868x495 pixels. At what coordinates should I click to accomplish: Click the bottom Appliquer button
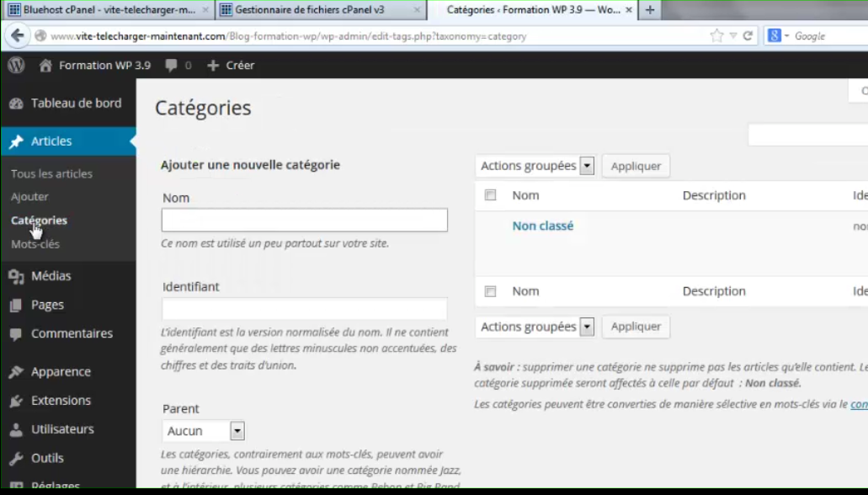pyautogui.click(x=636, y=327)
